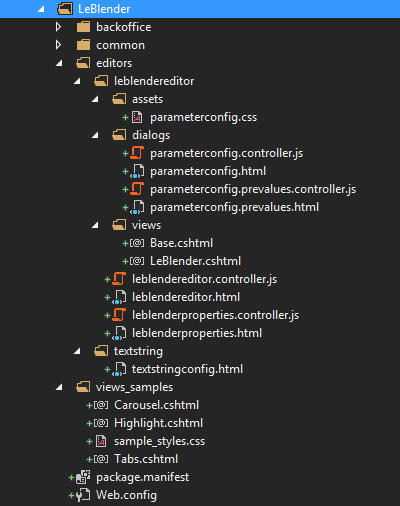Expand the backoffice folder arrow
Viewport: 400px width, 506px height.
[59, 27]
